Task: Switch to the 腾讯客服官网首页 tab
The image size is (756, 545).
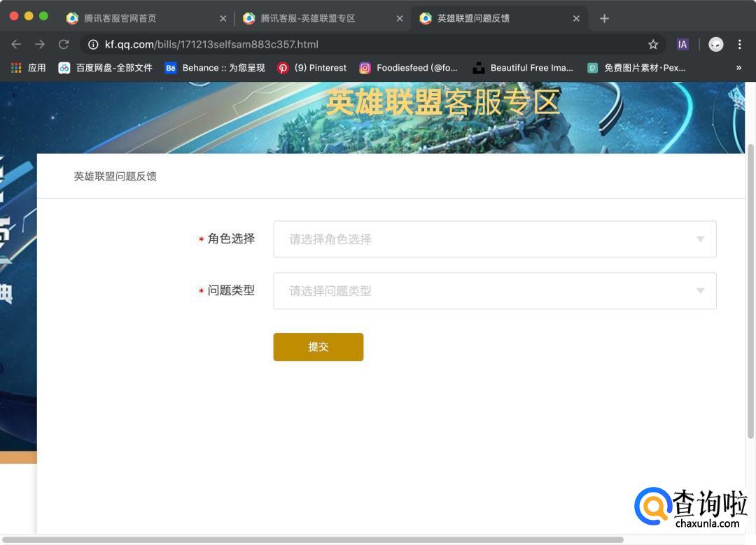Action: [x=146, y=18]
